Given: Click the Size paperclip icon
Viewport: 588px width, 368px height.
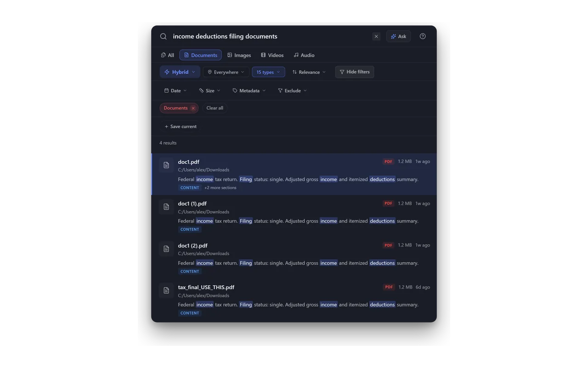Looking at the screenshot, I should (x=201, y=91).
